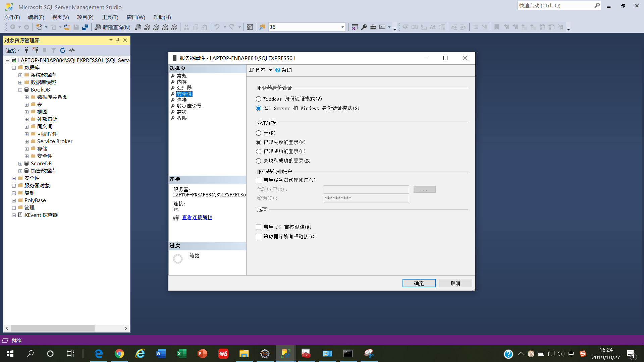The height and width of the screenshot is (362, 644).
Task: Open the 编辑(E) menu
Action: [36, 17]
